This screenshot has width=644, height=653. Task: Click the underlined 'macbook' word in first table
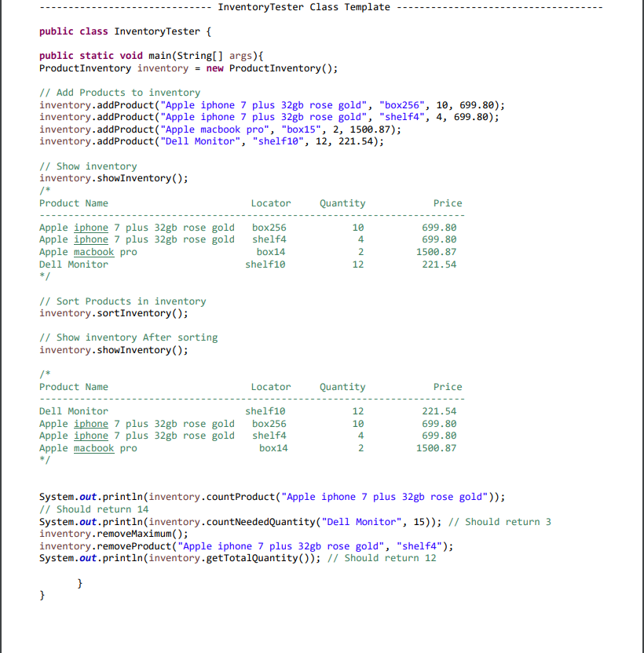coord(93,252)
